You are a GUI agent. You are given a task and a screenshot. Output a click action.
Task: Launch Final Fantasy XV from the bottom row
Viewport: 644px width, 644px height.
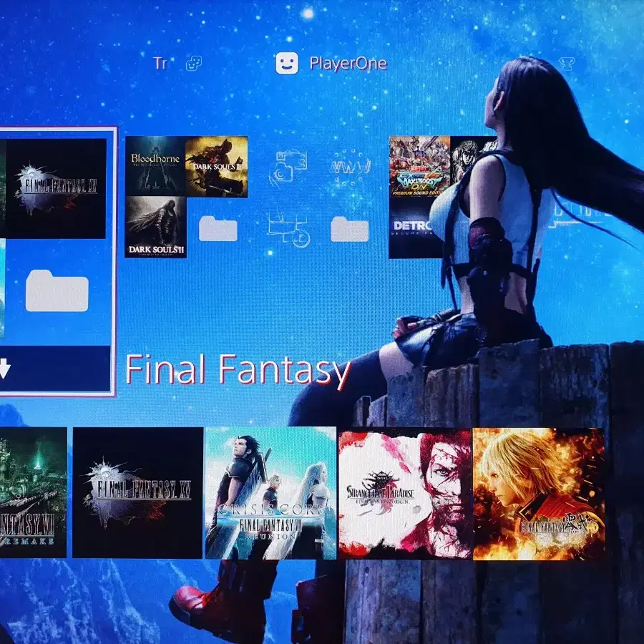pos(137,492)
